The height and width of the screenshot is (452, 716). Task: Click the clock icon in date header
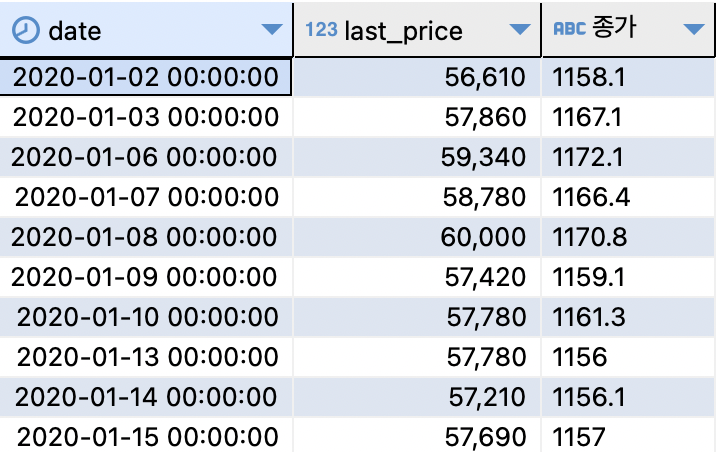[26, 31]
